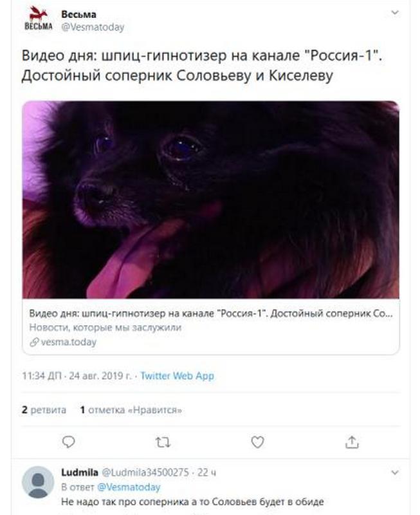Open Весьма account display name
This screenshot has width=420, height=515.
click(x=78, y=14)
